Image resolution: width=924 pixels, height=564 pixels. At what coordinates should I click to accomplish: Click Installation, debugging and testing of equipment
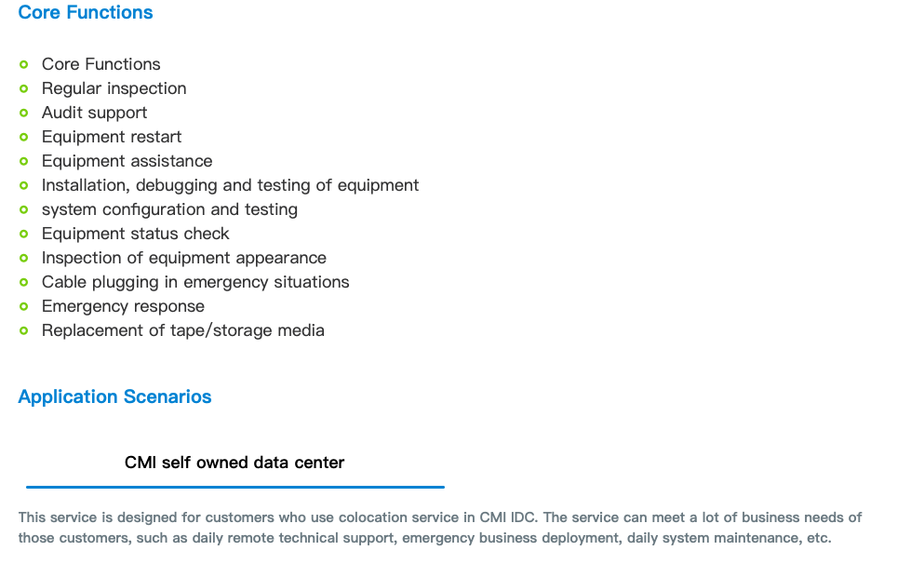point(230,185)
